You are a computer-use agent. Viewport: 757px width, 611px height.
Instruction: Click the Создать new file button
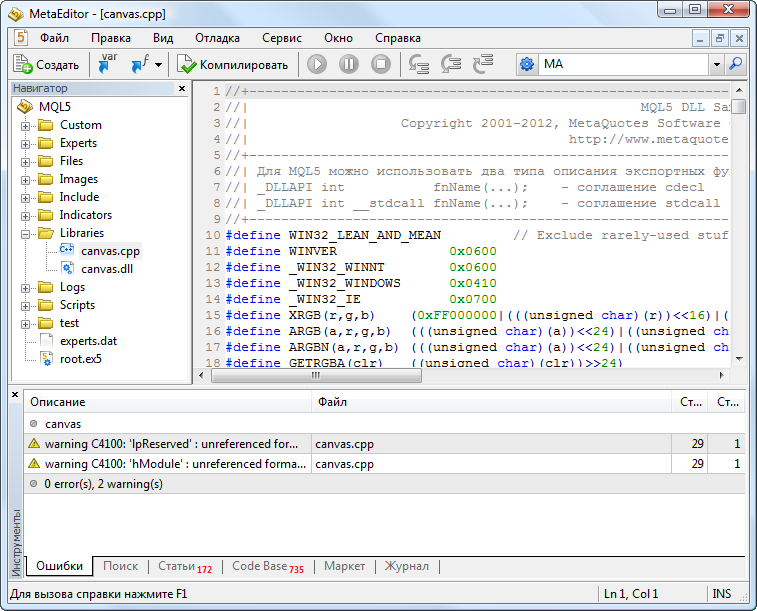tap(46, 64)
